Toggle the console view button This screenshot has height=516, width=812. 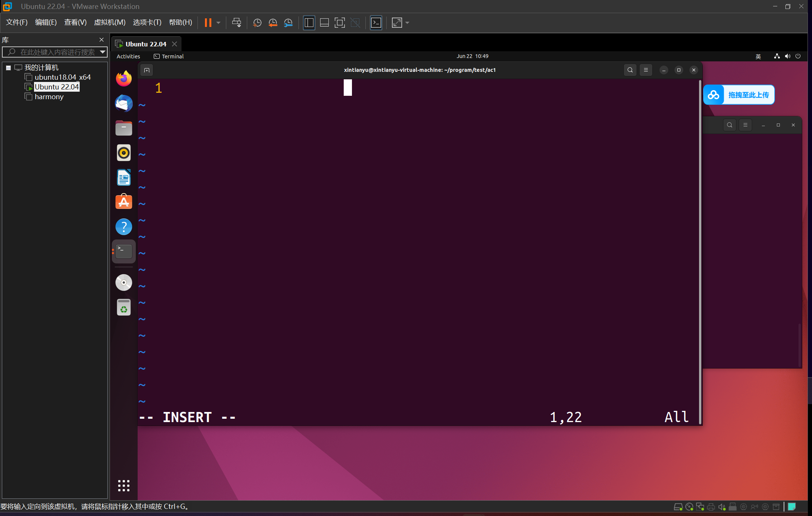pyautogui.click(x=376, y=22)
